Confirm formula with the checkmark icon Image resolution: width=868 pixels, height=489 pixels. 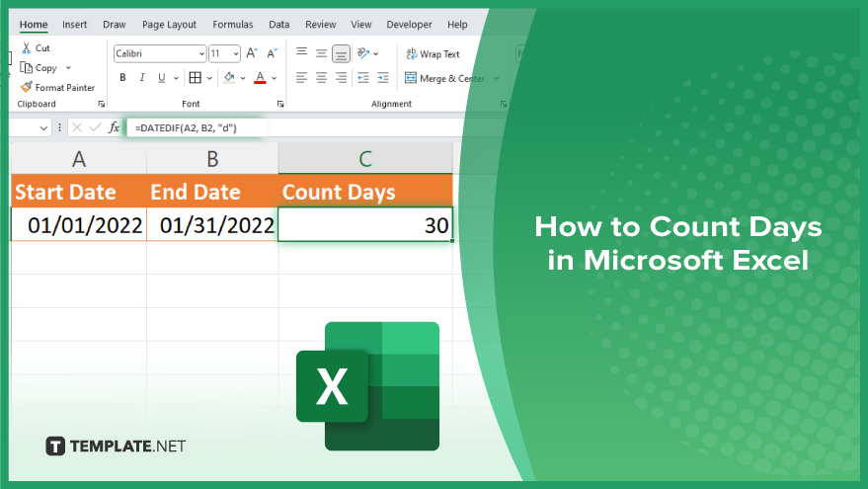95,127
